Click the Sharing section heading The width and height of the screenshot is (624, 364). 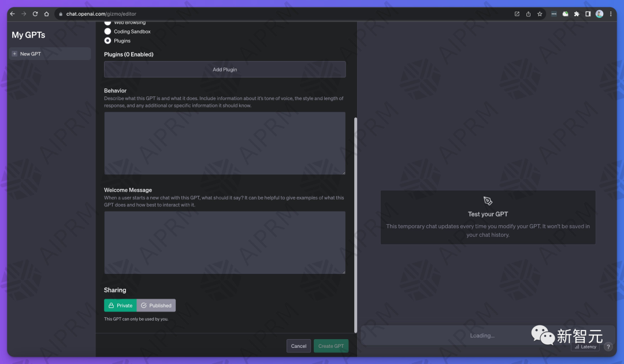(x=115, y=290)
